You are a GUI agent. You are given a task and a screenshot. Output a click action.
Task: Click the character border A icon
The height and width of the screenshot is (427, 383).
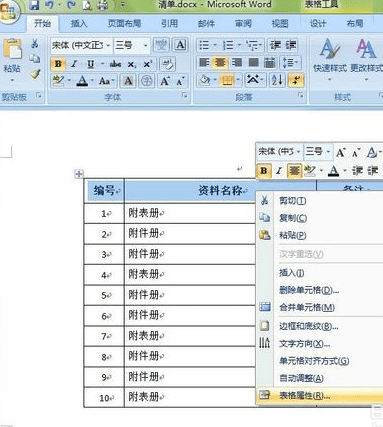[x=181, y=45]
